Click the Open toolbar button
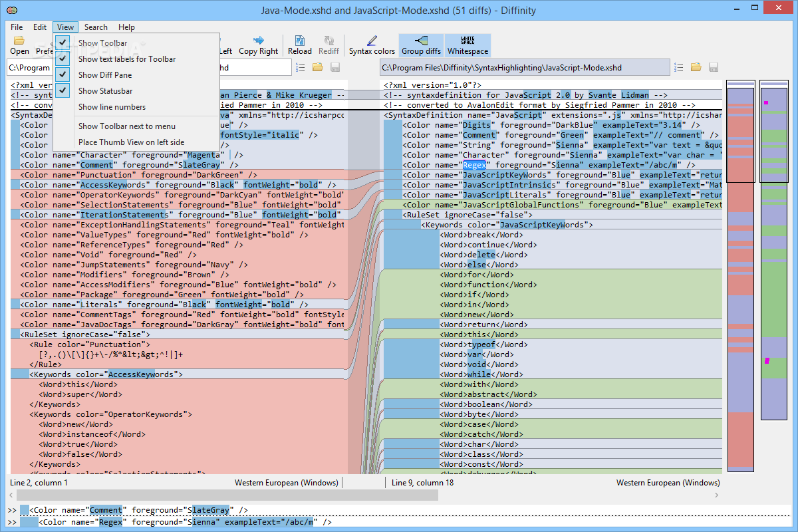 tap(19, 45)
